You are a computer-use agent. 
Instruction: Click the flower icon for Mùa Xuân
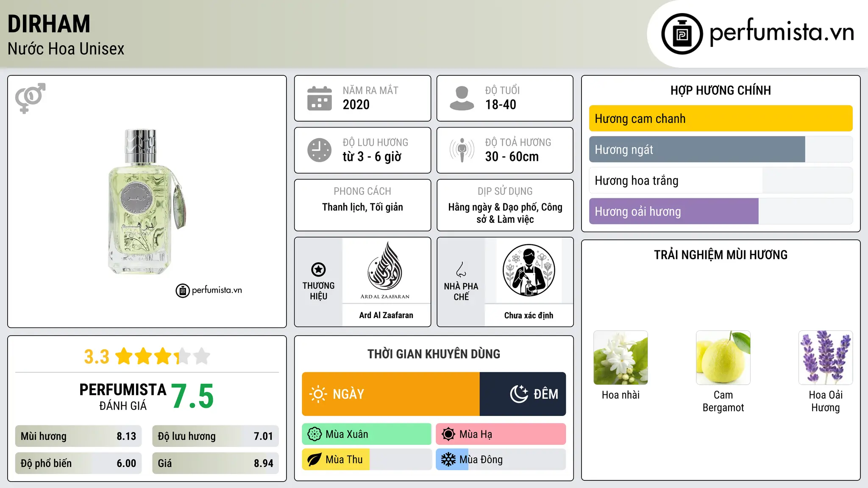tap(314, 434)
